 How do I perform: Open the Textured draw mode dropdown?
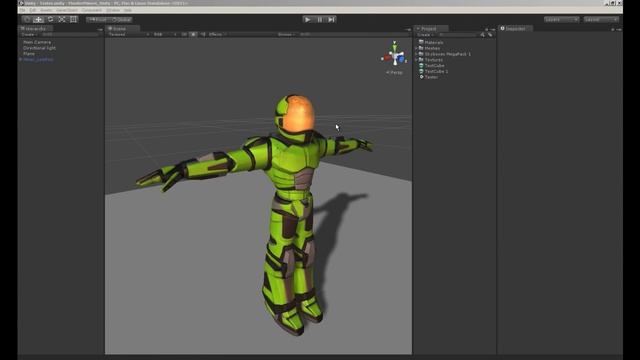(x=128, y=35)
